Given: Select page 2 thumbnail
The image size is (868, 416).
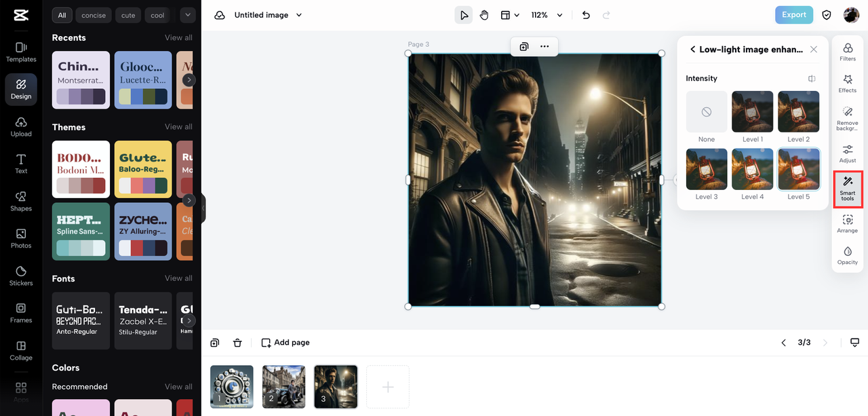Looking at the screenshot, I should (x=283, y=387).
